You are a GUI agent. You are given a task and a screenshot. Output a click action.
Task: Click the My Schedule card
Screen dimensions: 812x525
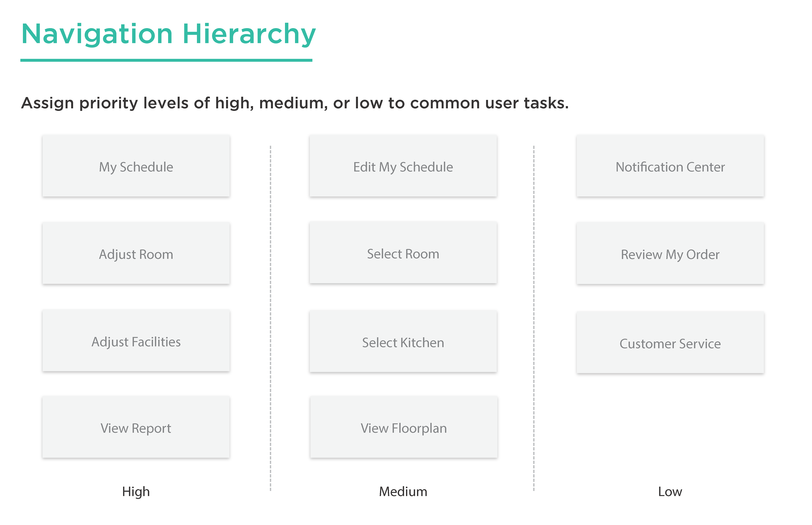[136, 166]
